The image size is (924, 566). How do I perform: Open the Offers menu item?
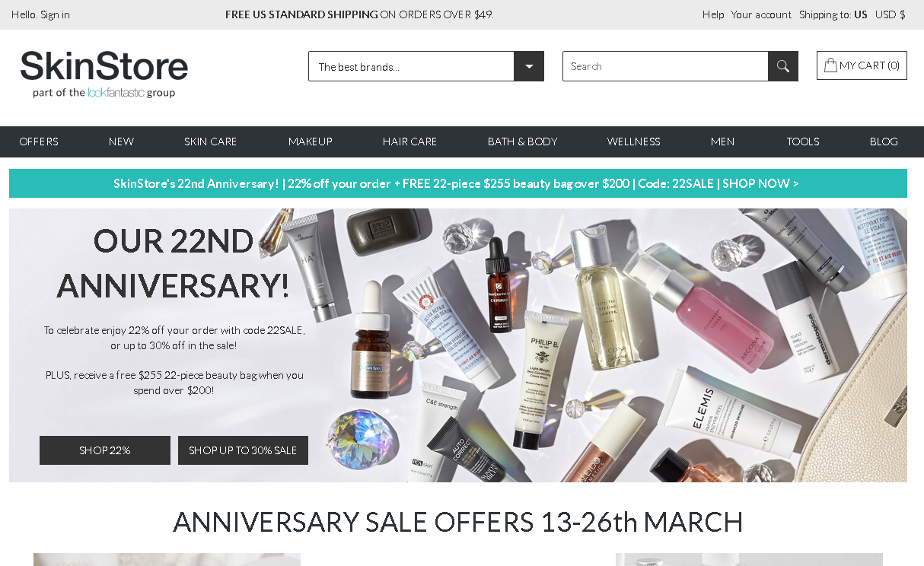[39, 141]
